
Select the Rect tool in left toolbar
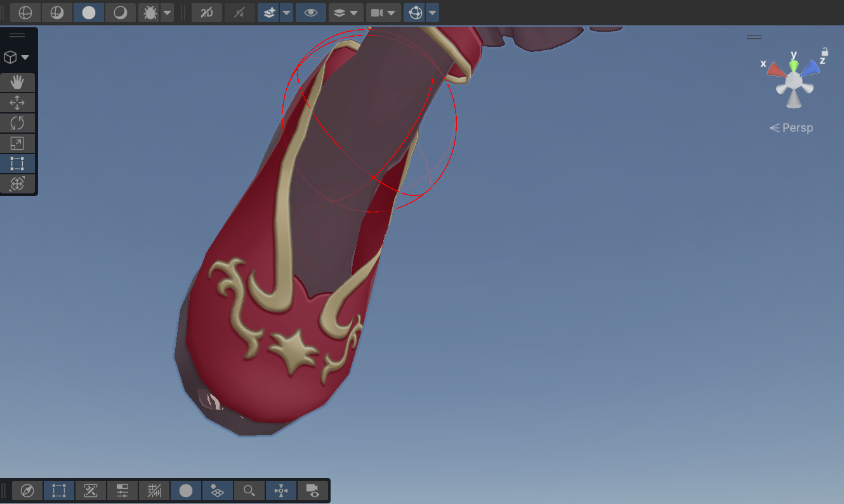click(x=17, y=164)
